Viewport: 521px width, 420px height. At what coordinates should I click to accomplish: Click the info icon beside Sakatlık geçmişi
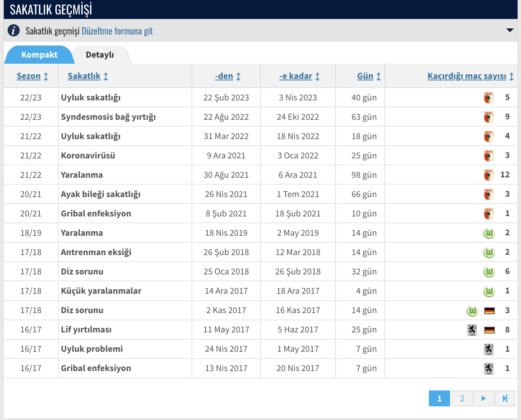[14, 30]
